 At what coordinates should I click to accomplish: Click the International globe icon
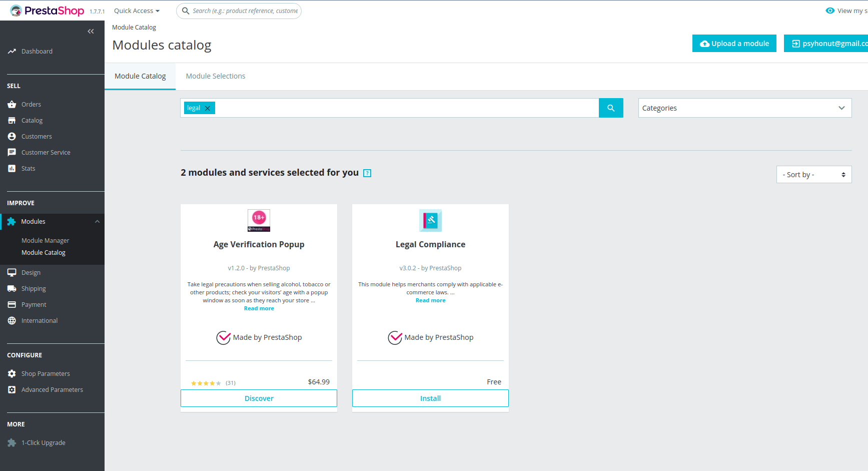[12, 321]
